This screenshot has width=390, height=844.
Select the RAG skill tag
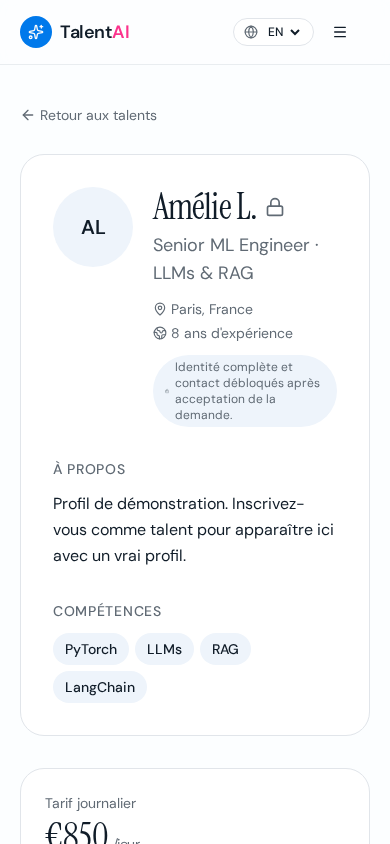point(225,649)
